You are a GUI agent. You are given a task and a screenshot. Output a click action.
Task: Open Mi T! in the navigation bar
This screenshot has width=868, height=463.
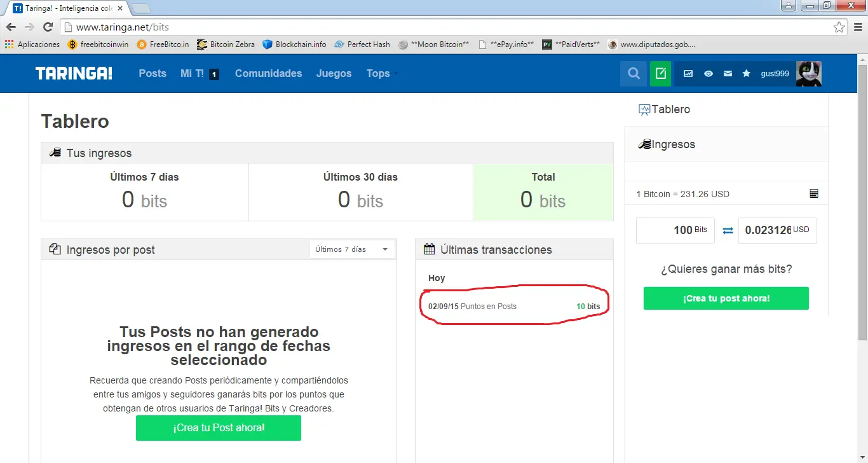pyautogui.click(x=192, y=73)
